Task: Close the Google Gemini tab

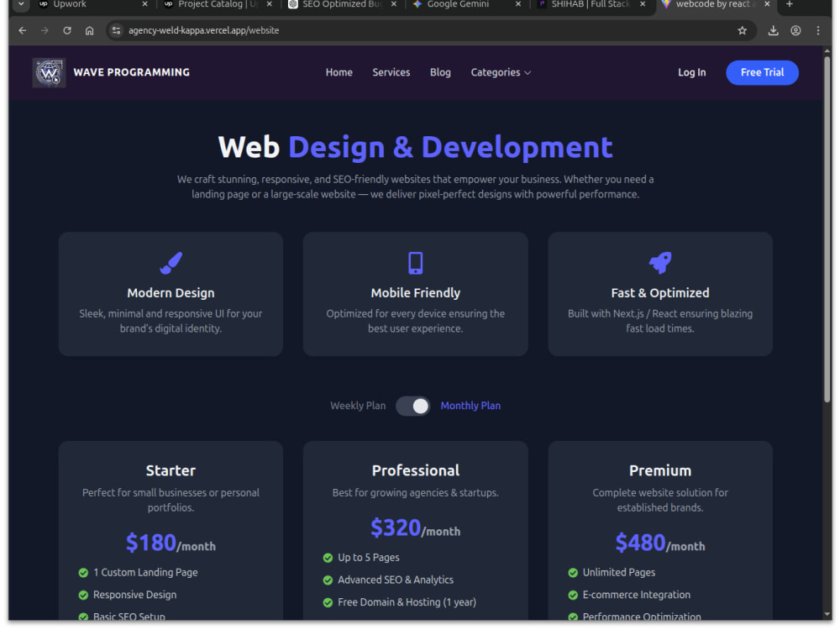Action: coord(518,4)
